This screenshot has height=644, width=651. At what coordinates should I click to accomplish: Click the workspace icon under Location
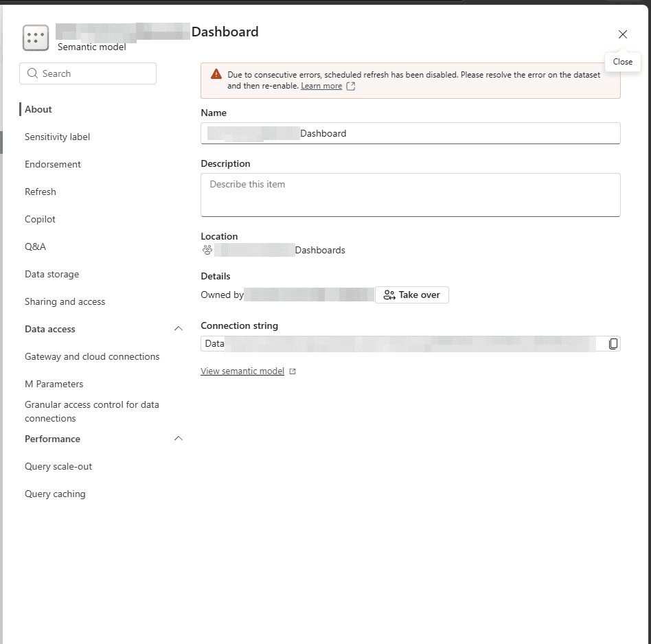point(207,250)
